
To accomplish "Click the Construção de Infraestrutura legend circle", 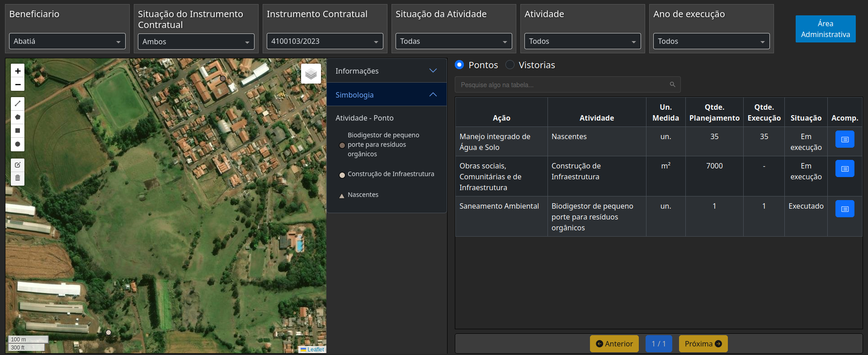I will (342, 175).
